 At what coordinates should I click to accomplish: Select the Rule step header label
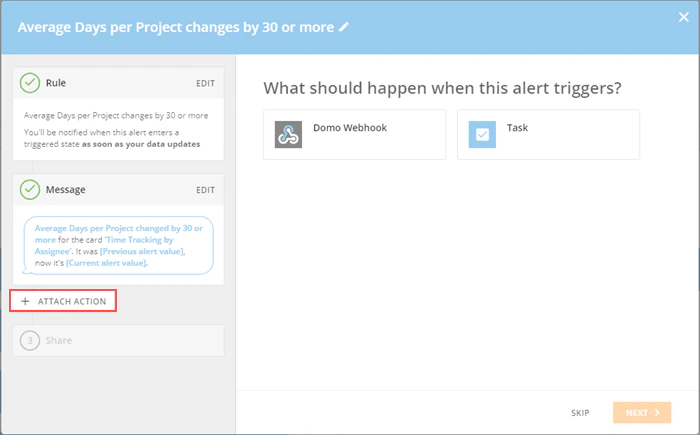coord(56,83)
